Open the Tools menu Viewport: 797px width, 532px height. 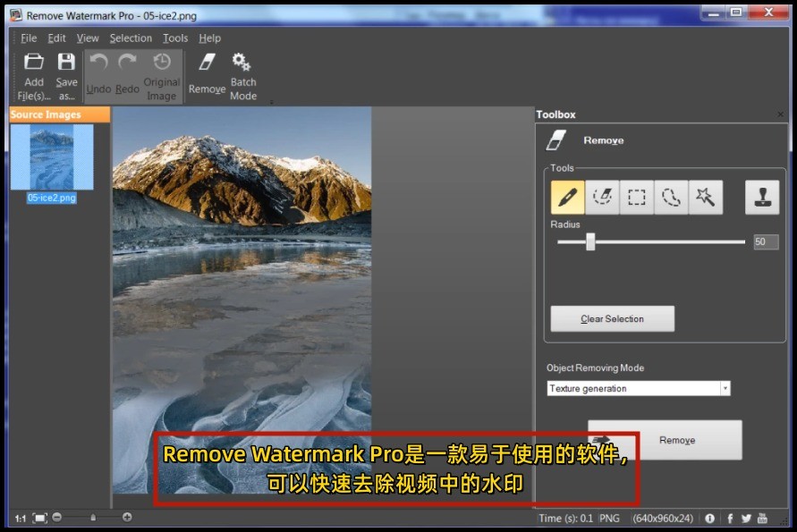point(174,38)
